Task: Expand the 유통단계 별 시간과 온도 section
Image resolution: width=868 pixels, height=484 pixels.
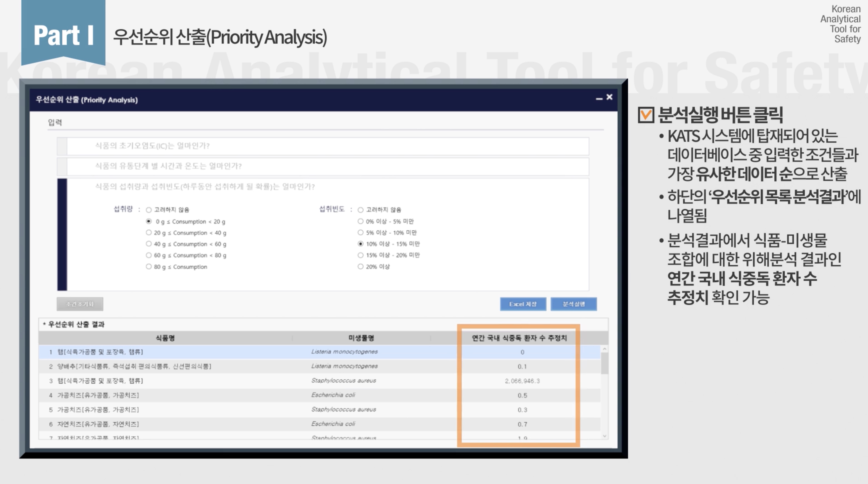Action: pos(168,166)
